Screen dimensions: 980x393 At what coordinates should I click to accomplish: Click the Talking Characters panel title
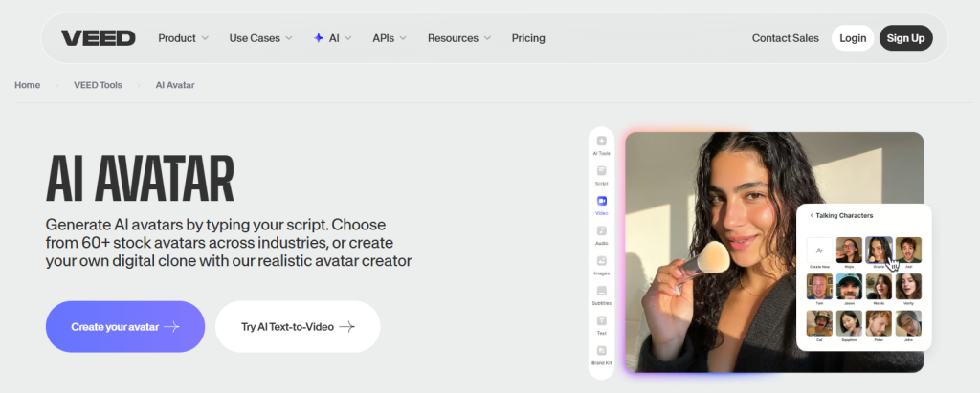(x=844, y=215)
